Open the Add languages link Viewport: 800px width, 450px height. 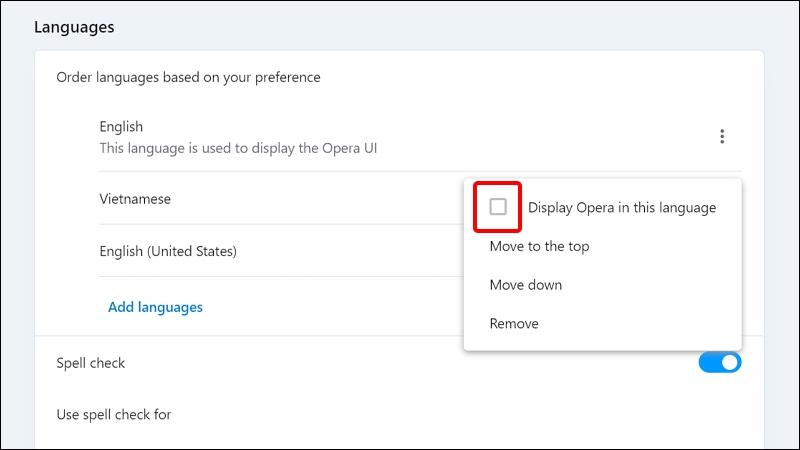click(x=155, y=307)
